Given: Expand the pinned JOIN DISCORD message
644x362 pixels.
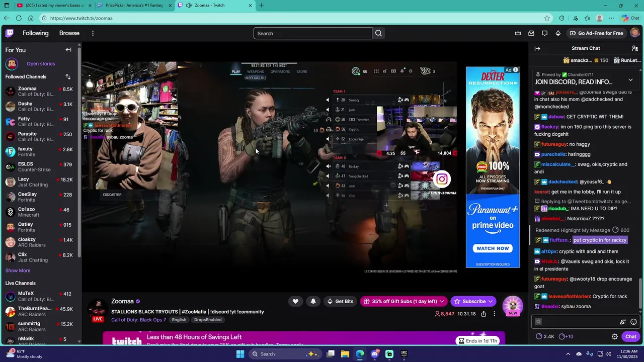Looking at the screenshot, I should click(630, 80).
